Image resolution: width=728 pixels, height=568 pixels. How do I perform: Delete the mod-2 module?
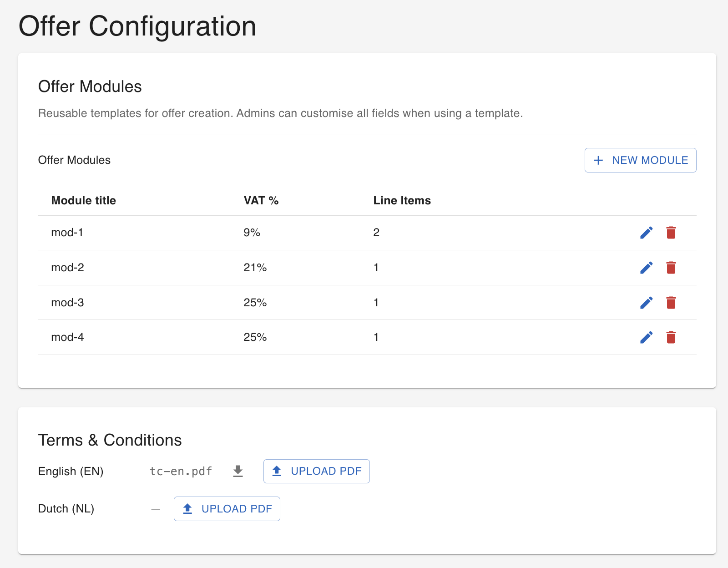(671, 268)
